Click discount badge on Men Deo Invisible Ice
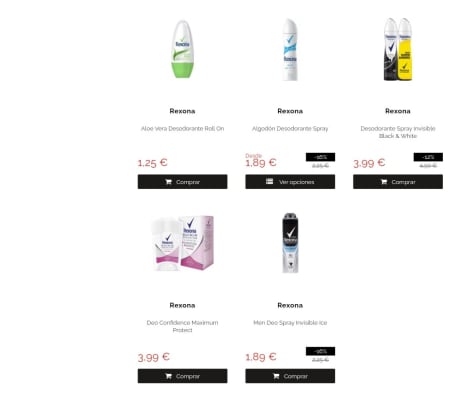Image resolution: width=475 pixels, height=402 pixels. point(320,351)
